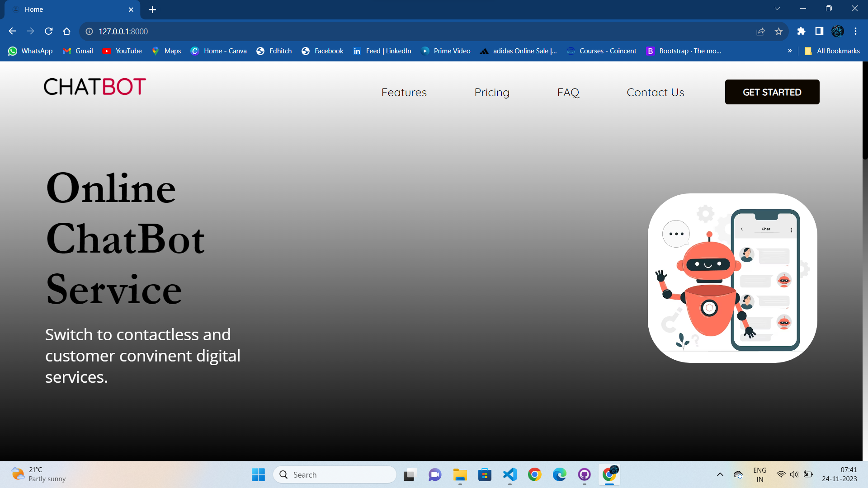Open the Extensions puzzle icon
The height and width of the screenshot is (488, 868).
[801, 31]
